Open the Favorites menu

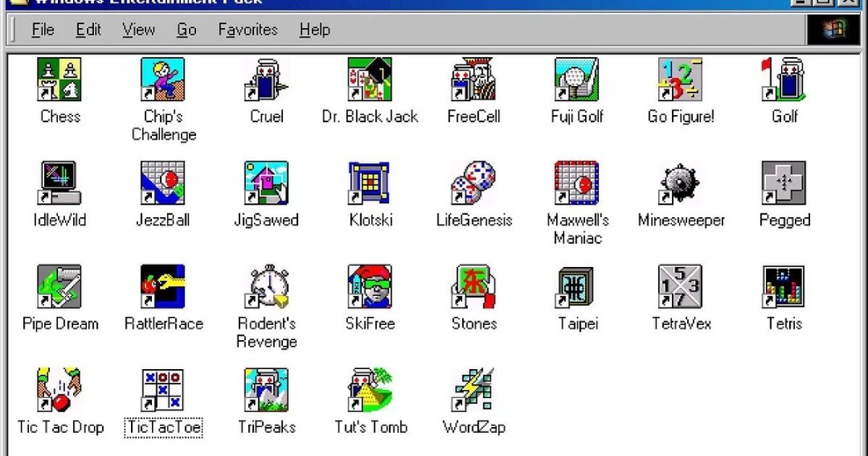tap(248, 30)
